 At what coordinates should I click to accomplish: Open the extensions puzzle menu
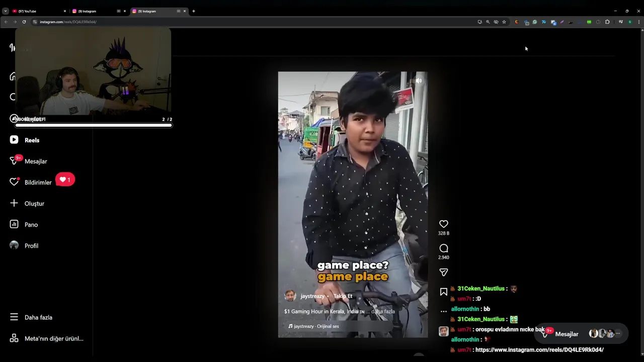[607, 22]
